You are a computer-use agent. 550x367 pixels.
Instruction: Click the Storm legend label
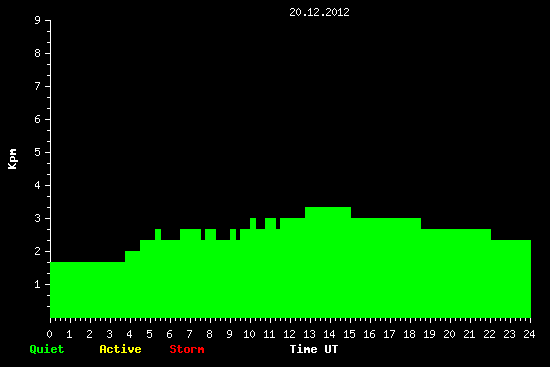pyautogui.click(x=187, y=349)
